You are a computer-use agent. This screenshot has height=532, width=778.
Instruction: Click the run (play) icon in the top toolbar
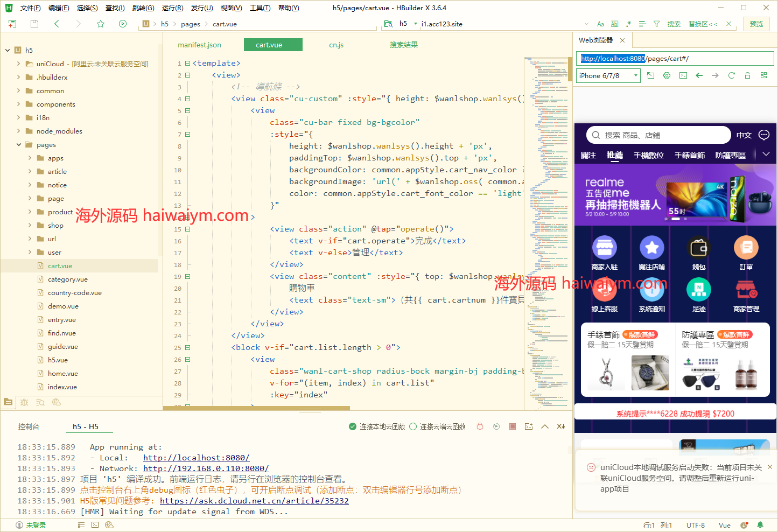point(123,24)
